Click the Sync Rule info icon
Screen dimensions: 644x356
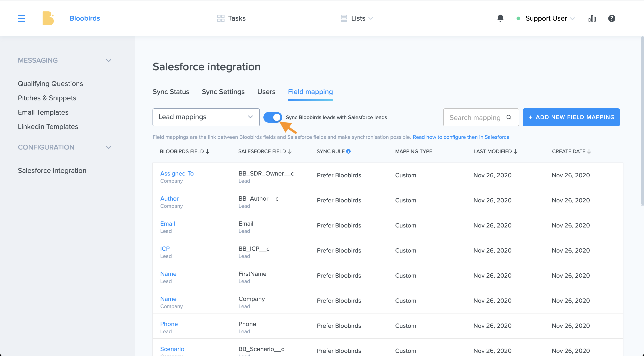[x=348, y=151]
